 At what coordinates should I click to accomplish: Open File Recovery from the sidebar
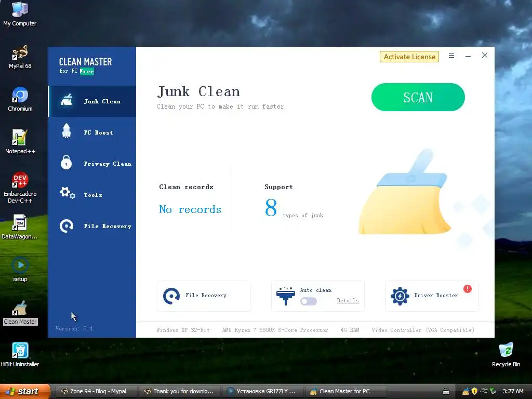[x=92, y=226]
